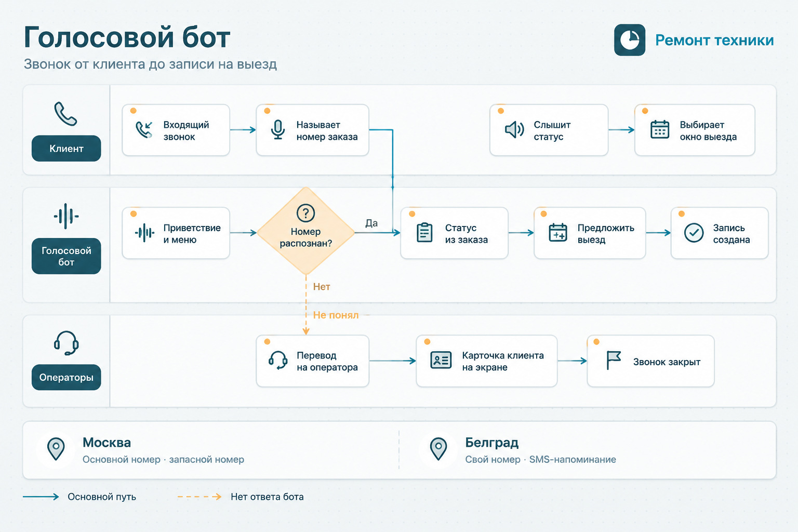Viewport: 798px width, 532px height.
Task: Click the contact card icon in Карточка клиента
Action: pyautogui.click(x=441, y=360)
